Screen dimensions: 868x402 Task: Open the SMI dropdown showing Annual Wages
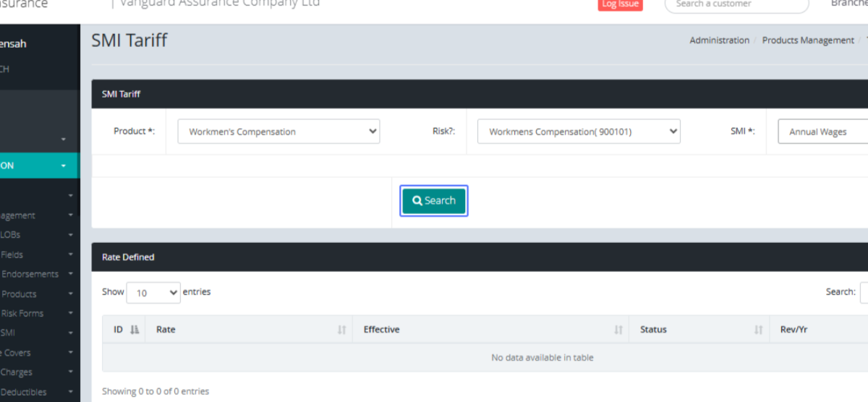point(822,132)
